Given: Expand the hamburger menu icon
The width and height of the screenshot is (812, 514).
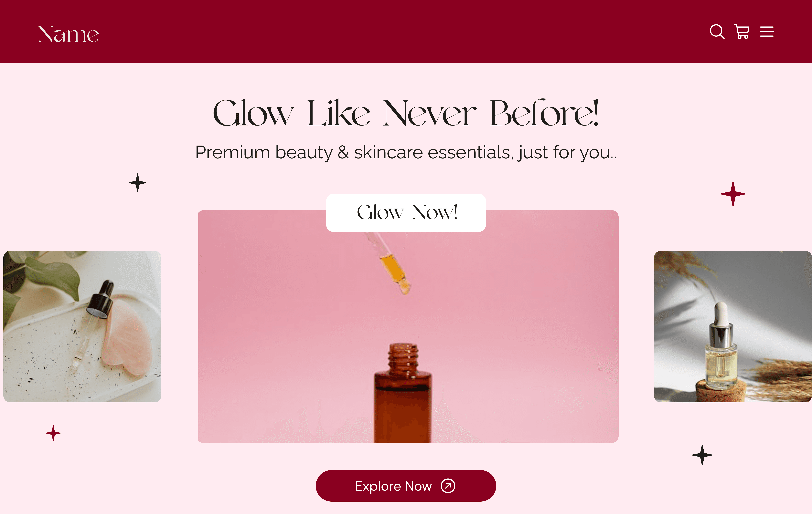Looking at the screenshot, I should [767, 32].
